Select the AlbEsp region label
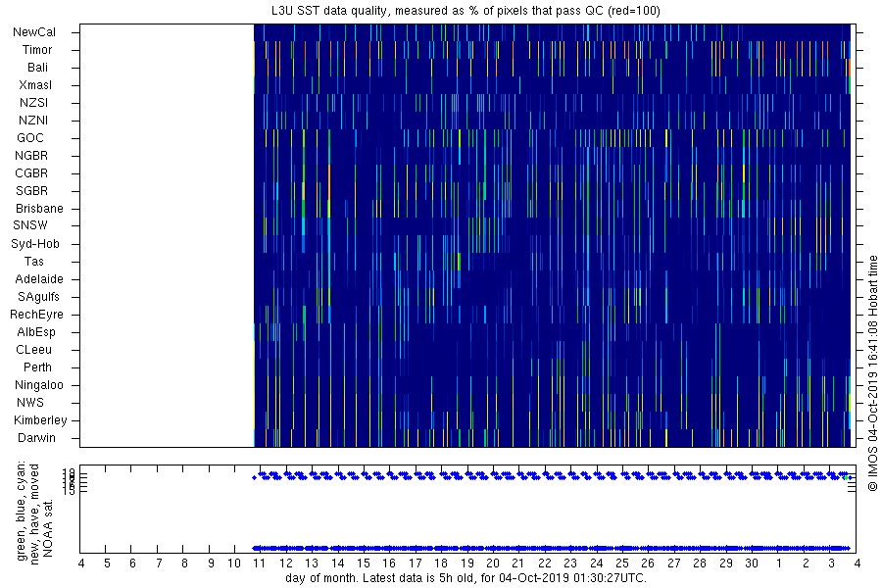Viewport: 882px width, 588px height. (36, 332)
